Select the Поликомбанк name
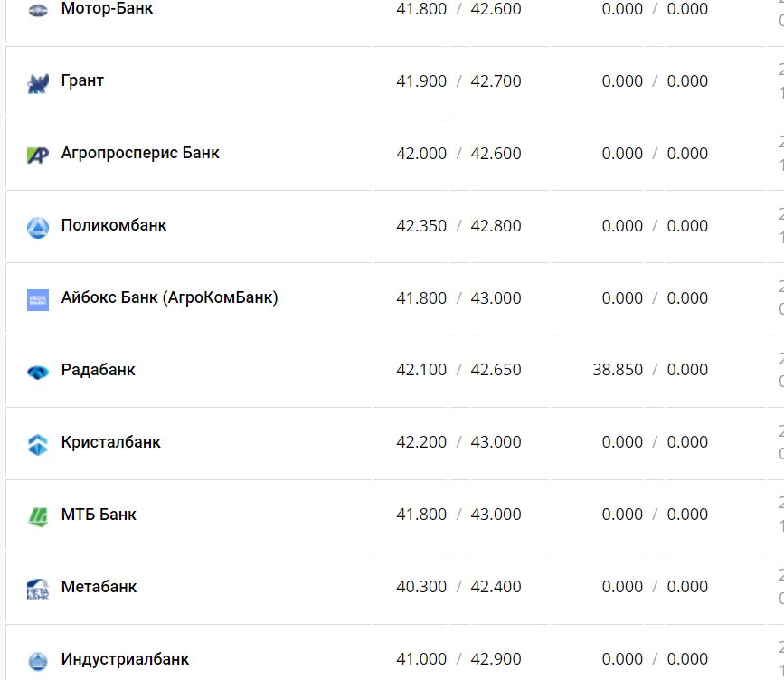This screenshot has width=784, height=680. click(x=114, y=225)
